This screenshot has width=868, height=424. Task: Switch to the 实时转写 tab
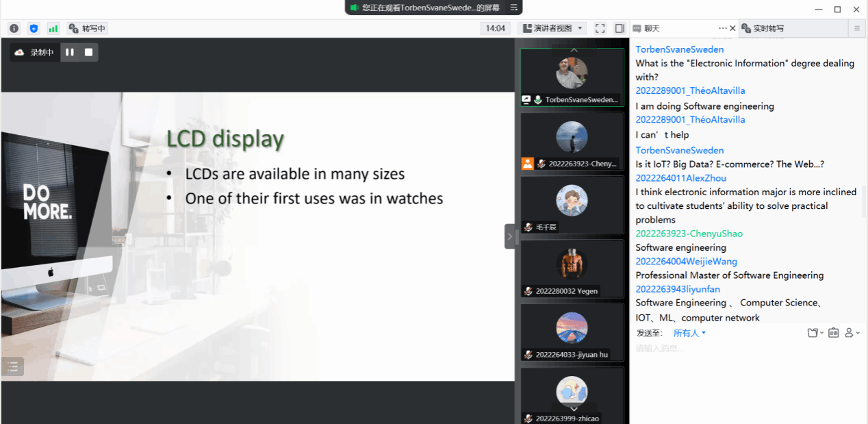[x=768, y=29]
